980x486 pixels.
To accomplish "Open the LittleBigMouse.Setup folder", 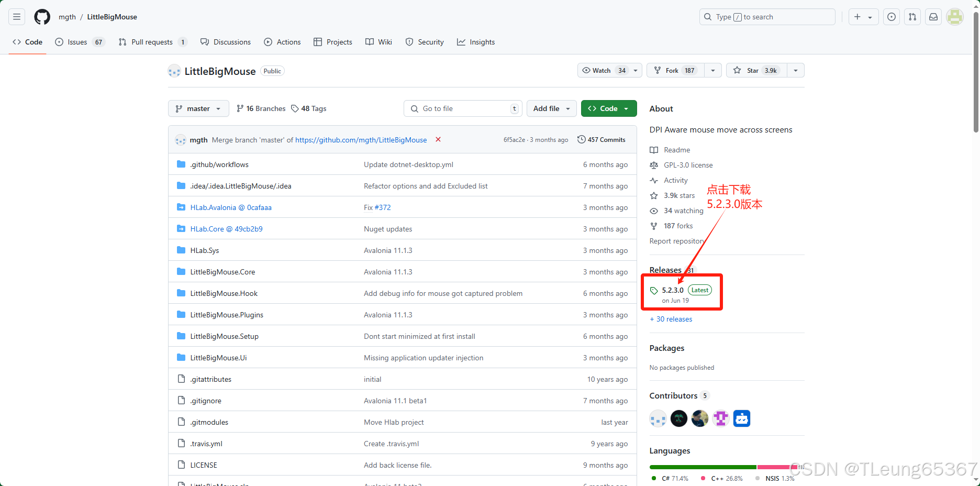I will coord(225,336).
